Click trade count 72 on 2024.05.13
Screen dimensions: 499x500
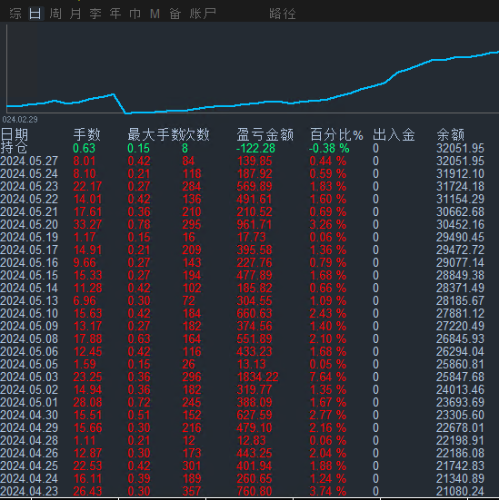(x=188, y=301)
